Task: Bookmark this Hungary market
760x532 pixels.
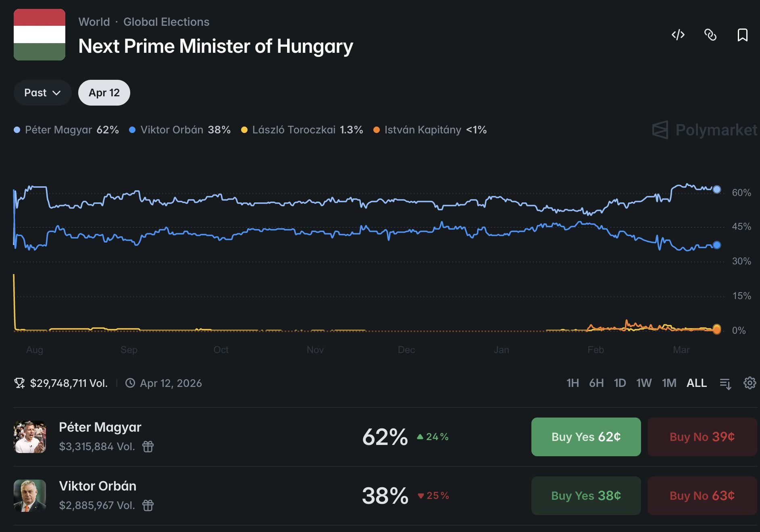Action: 742,35
